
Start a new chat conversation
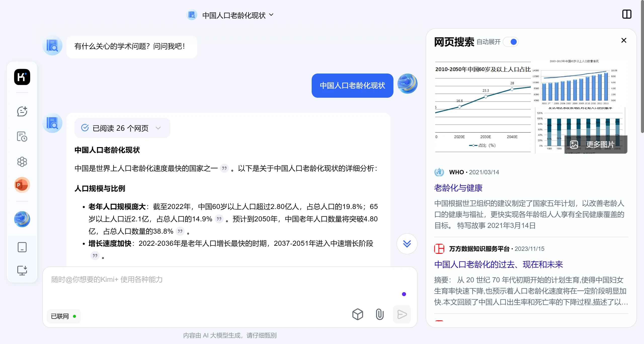point(22,111)
